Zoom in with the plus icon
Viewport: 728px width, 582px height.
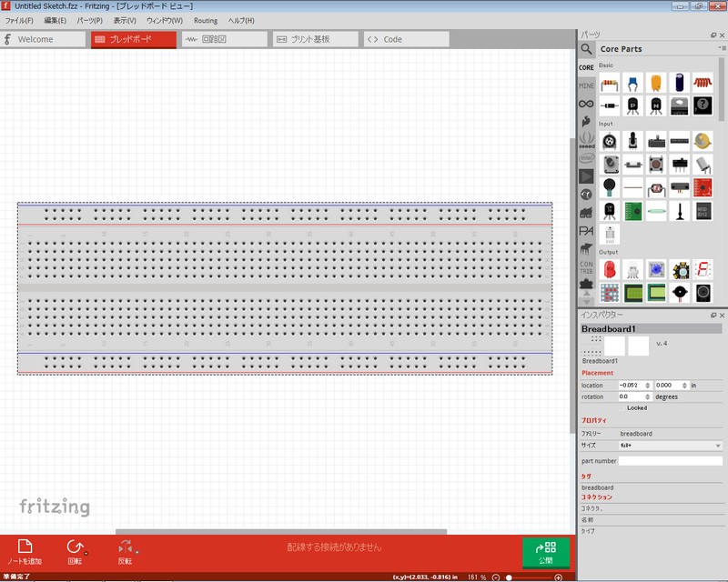tap(558, 577)
